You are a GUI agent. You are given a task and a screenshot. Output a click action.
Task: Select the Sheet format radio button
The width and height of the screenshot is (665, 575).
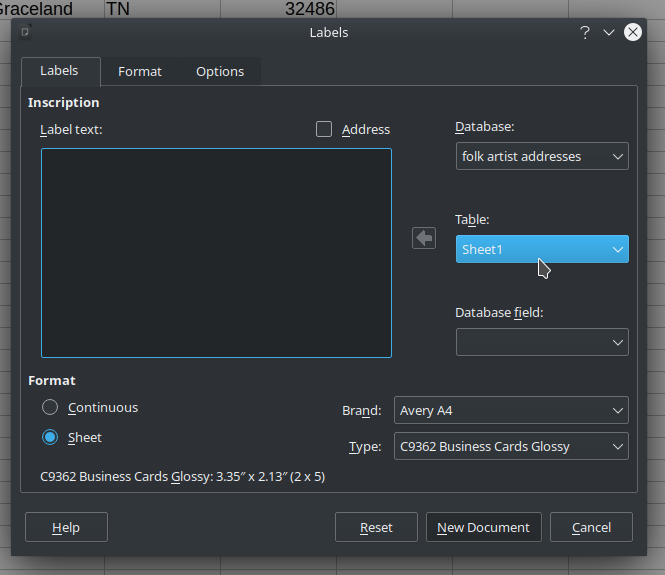point(50,437)
